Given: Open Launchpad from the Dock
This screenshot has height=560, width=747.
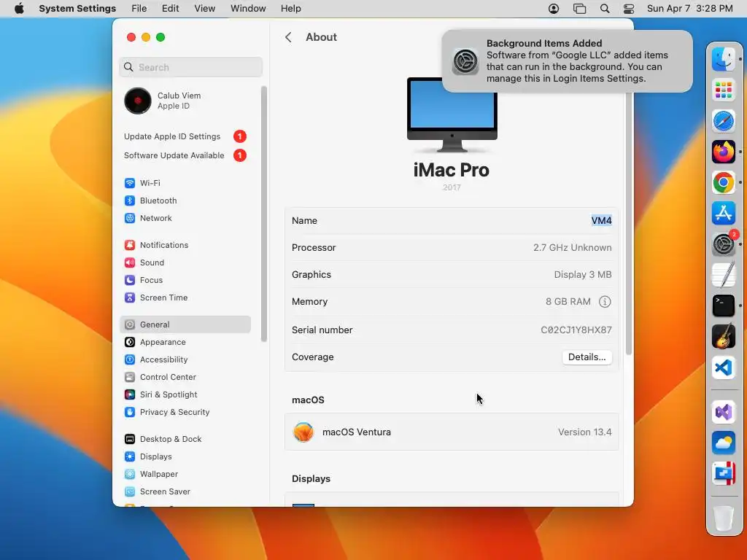Looking at the screenshot, I should 723,90.
